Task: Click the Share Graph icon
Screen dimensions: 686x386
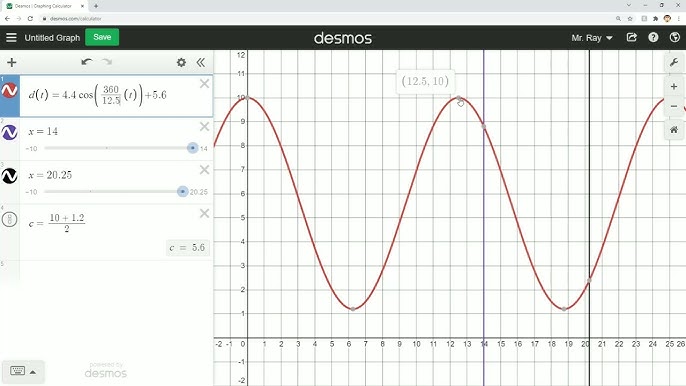Action: tap(631, 38)
